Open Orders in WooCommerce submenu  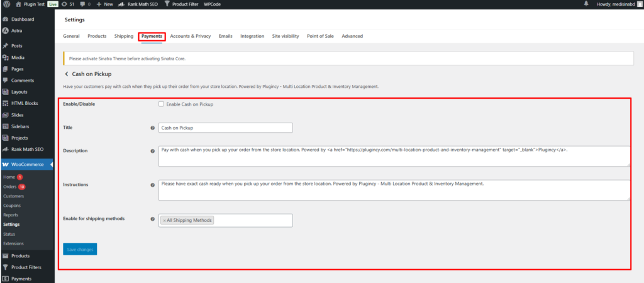click(x=10, y=187)
